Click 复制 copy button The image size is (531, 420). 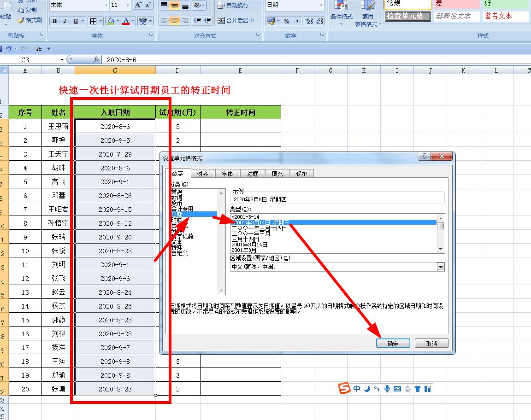27,10
